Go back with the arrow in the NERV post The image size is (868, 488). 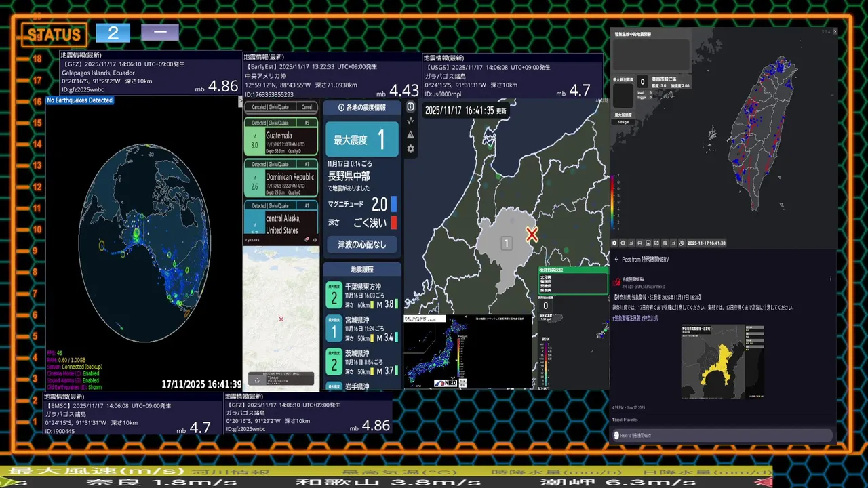[x=616, y=260]
